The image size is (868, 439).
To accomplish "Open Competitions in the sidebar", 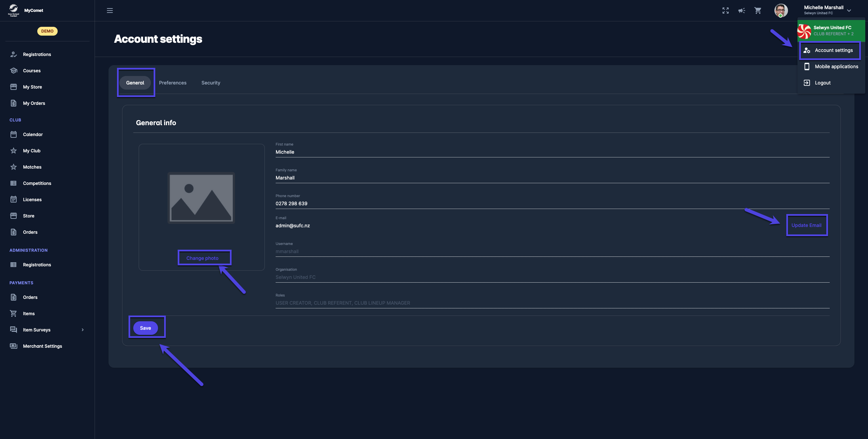I will [37, 183].
